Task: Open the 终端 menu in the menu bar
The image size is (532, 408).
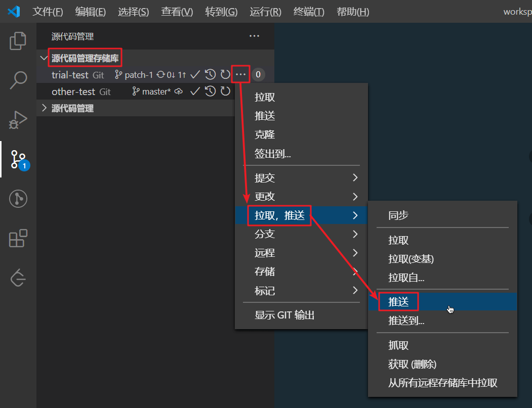Action: tap(309, 11)
